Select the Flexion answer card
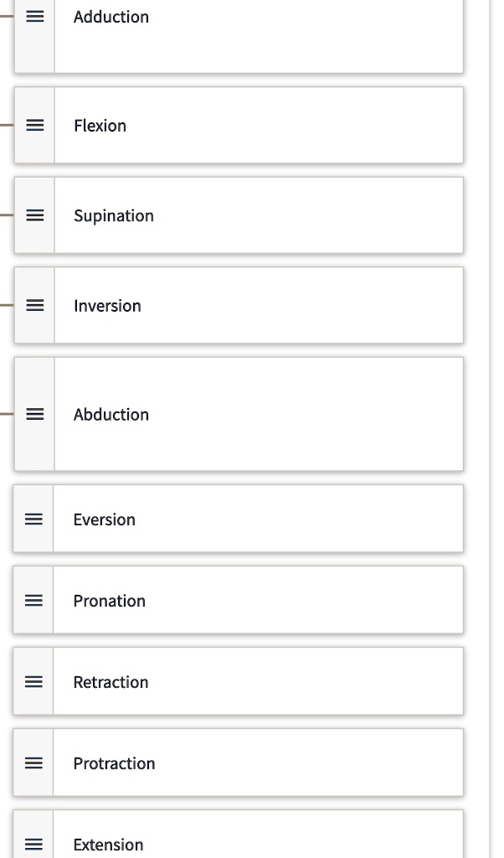The width and height of the screenshot is (504, 858). pyautogui.click(x=251, y=125)
